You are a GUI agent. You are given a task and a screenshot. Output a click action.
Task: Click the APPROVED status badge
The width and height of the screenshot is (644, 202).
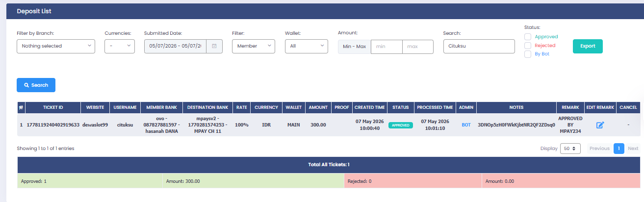[x=401, y=125]
